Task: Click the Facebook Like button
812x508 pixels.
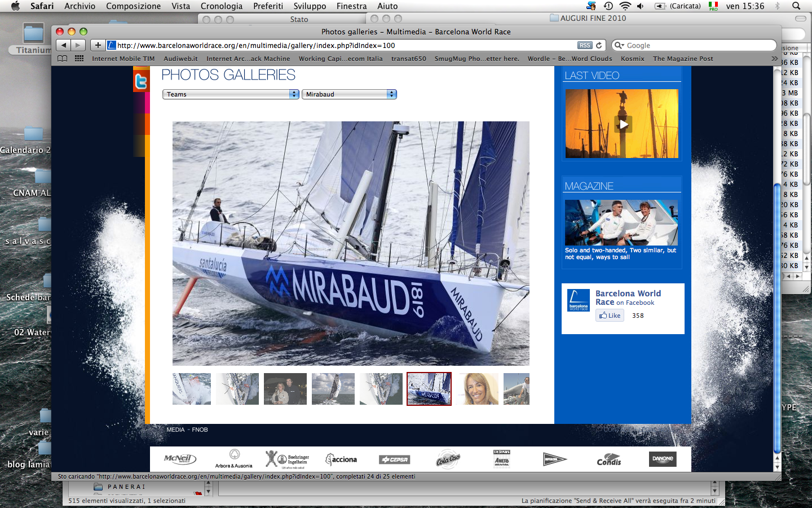Action: [610, 316]
